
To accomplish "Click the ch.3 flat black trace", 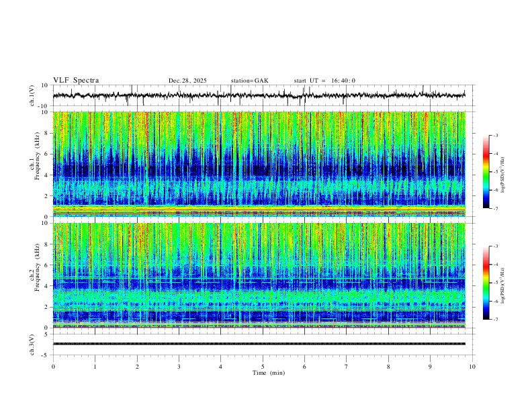I will (x=259, y=344).
